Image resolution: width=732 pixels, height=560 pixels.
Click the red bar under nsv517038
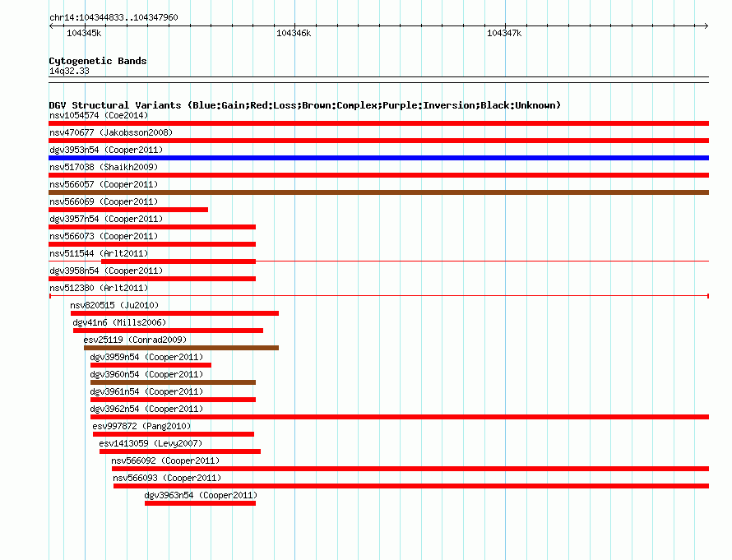[x=378, y=175]
